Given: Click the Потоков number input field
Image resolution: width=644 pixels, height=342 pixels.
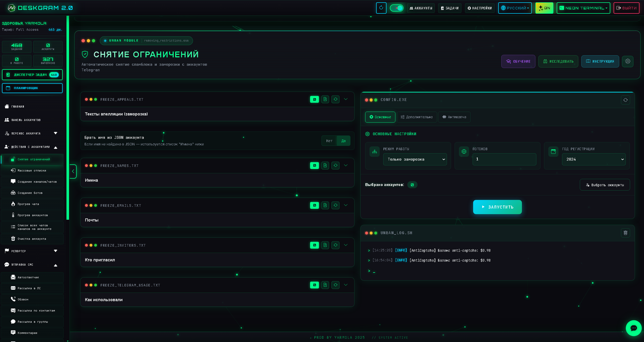Looking at the screenshot, I should pos(504,159).
